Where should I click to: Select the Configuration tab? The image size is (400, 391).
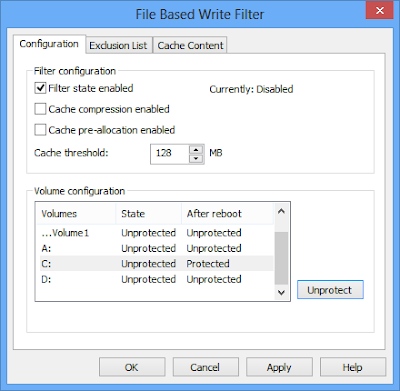(x=49, y=44)
